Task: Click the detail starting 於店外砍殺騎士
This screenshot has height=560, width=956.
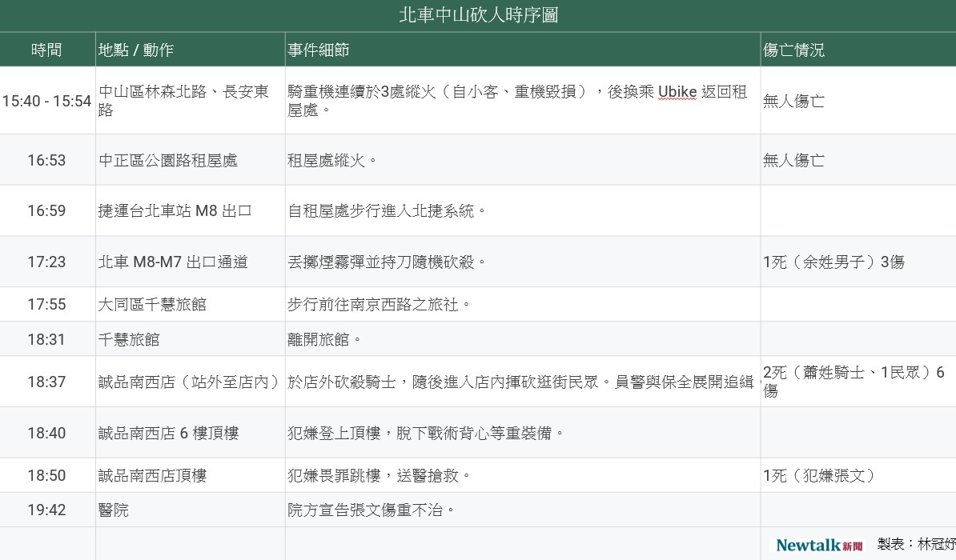Action: (x=523, y=382)
